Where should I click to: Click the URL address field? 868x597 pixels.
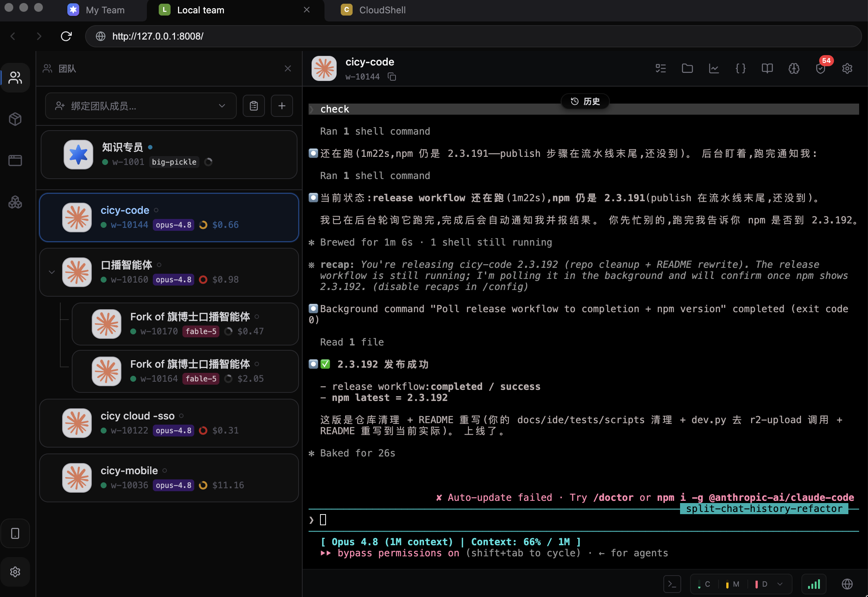coord(473,36)
